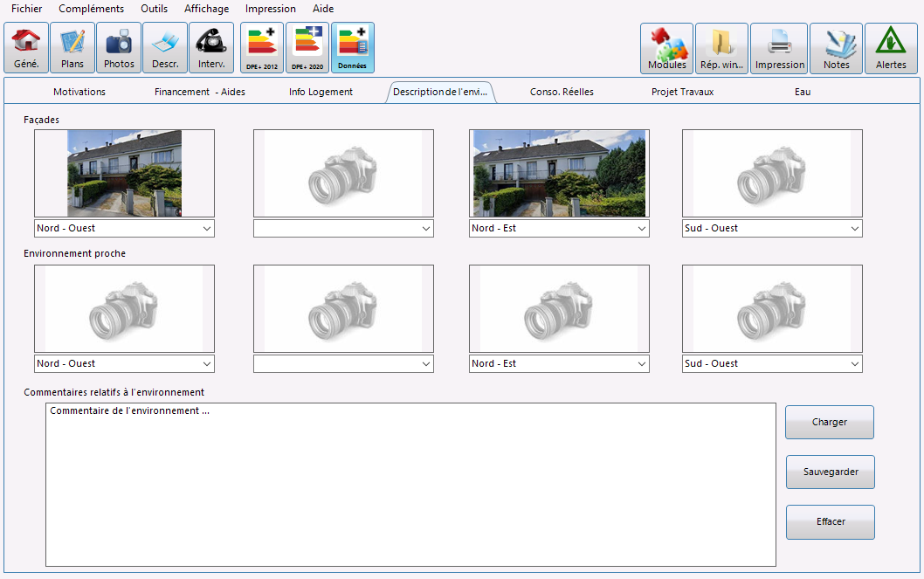This screenshot has height=579, width=924.
Task: Expand Nord - Ouest dropdown under Façades
Action: [x=124, y=229]
